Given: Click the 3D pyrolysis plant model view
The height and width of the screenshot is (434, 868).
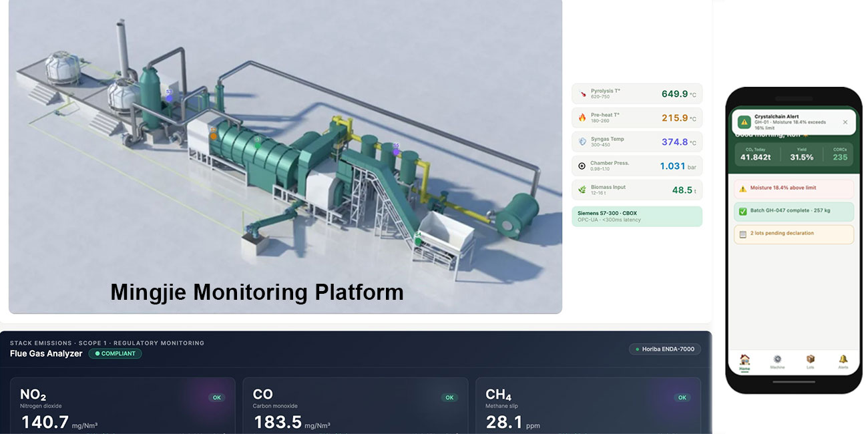Looking at the screenshot, I should [285, 156].
